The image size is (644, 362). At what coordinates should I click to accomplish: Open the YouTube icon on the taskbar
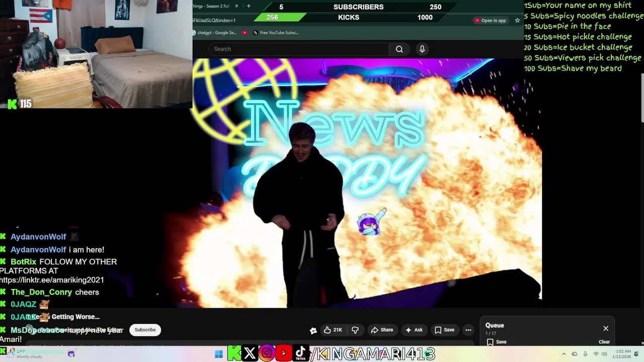[283, 353]
